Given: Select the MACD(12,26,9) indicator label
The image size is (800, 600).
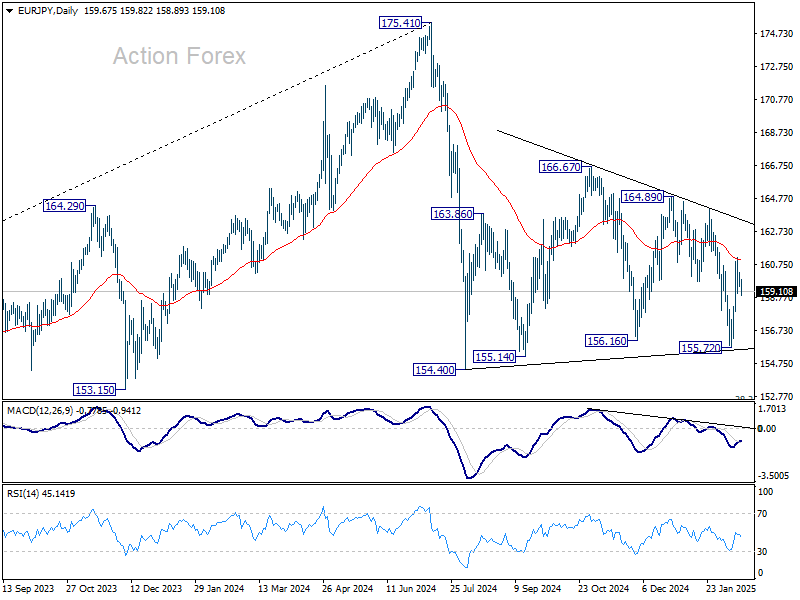Looking at the screenshot, I should click(x=45, y=409).
